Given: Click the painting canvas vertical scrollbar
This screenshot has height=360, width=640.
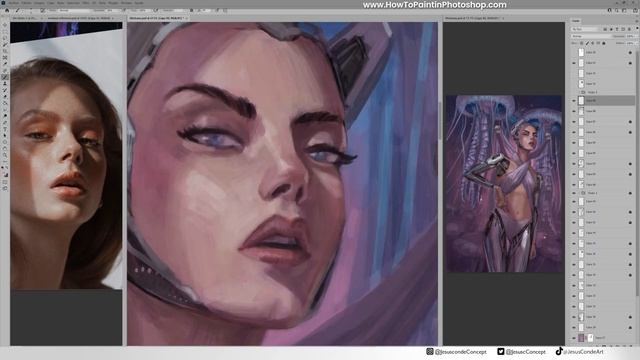Looking at the screenshot, I should (x=440, y=122).
